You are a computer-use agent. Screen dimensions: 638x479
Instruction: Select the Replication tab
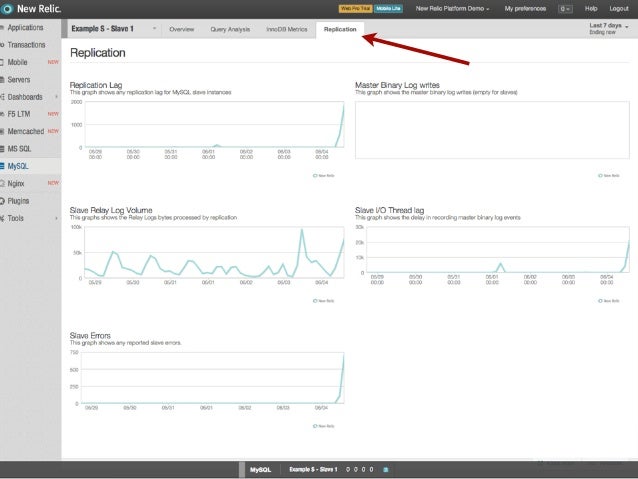(x=340, y=29)
